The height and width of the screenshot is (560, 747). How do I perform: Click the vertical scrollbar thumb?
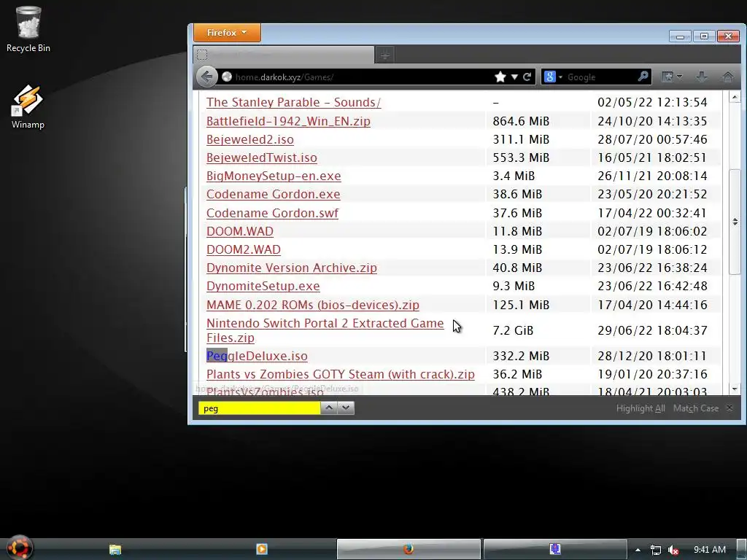point(735,222)
